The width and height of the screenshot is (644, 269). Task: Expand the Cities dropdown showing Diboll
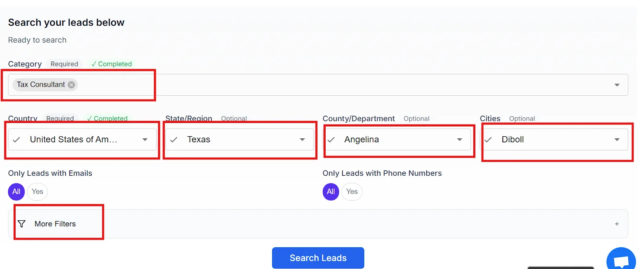(x=617, y=140)
